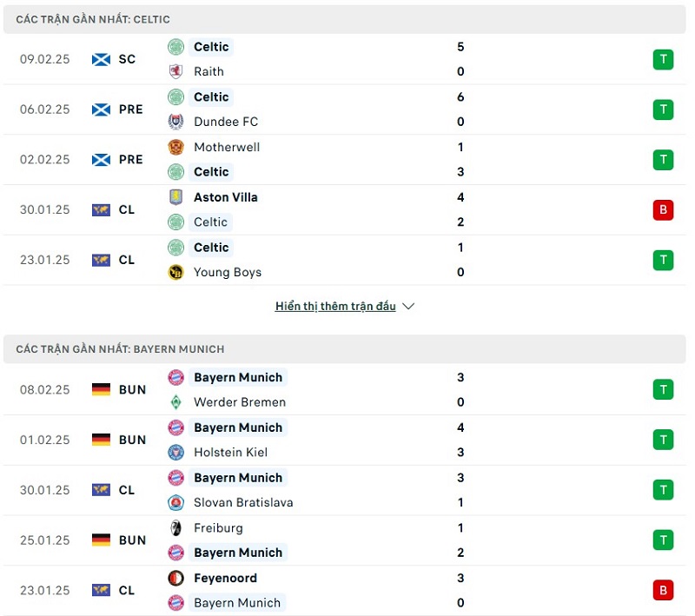The height and width of the screenshot is (616, 695).
Task: Click the Dundee FC club crest
Action: (176, 122)
